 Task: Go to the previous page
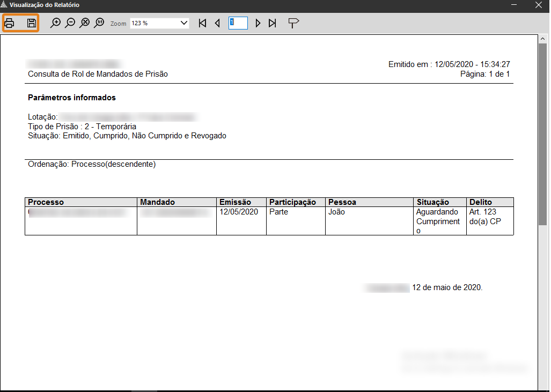(x=217, y=23)
